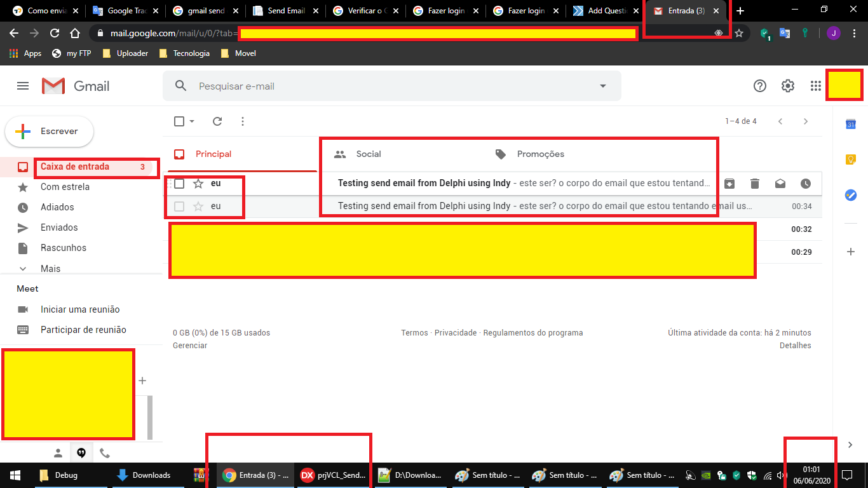Image resolution: width=868 pixels, height=488 pixels.
Task: Click Participar de reunião
Action: click(83, 330)
